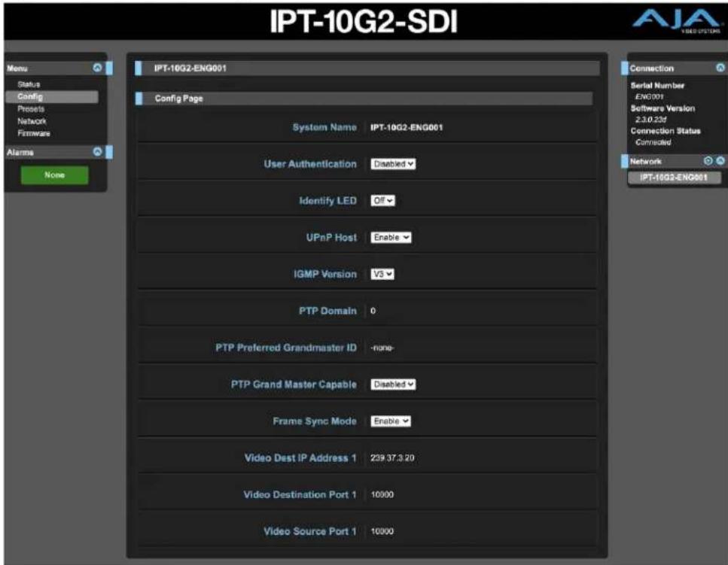Collapse the Connection panel arrow icon

[720, 68]
